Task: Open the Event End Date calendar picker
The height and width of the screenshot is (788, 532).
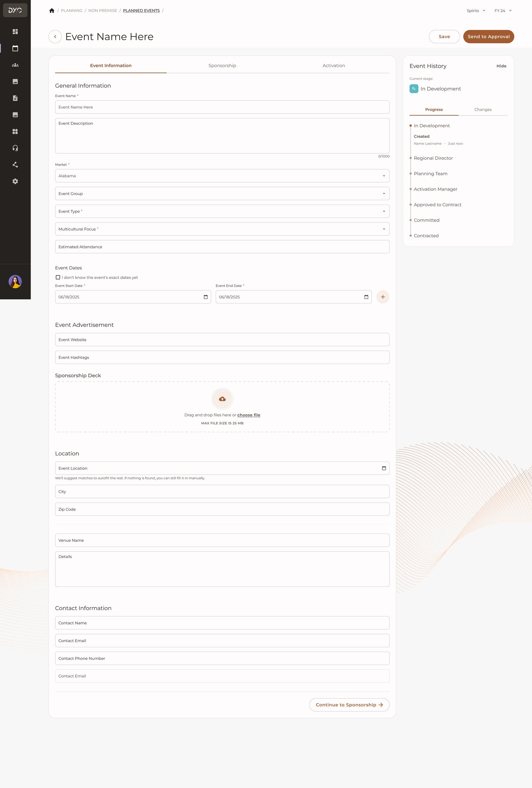Action: point(366,297)
